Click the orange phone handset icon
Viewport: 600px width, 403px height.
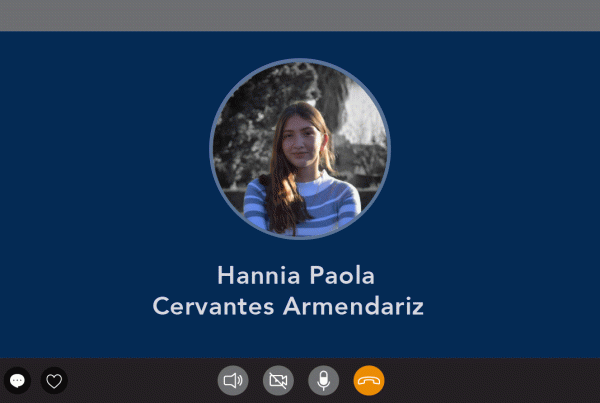click(369, 380)
